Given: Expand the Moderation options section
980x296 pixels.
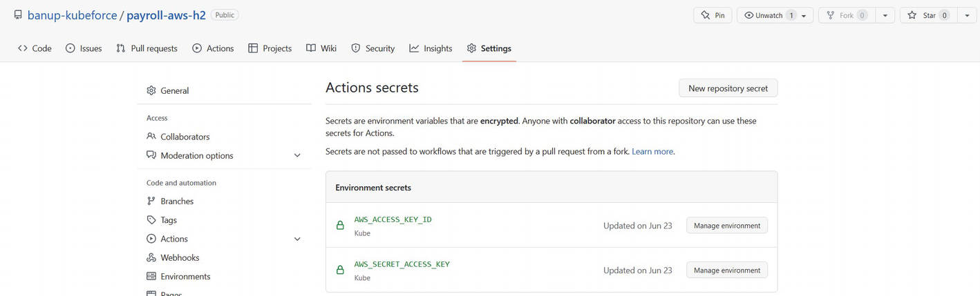Looking at the screenshot, I should pyautogui.click(x=297, y=156).
